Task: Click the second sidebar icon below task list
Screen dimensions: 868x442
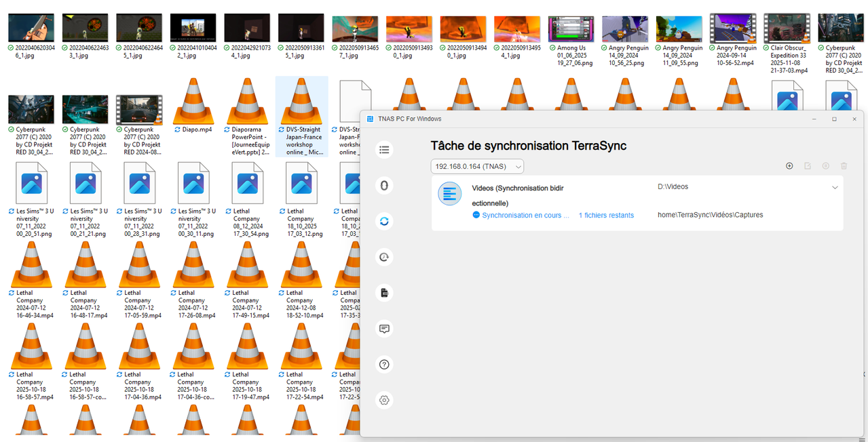Action: 385,186
